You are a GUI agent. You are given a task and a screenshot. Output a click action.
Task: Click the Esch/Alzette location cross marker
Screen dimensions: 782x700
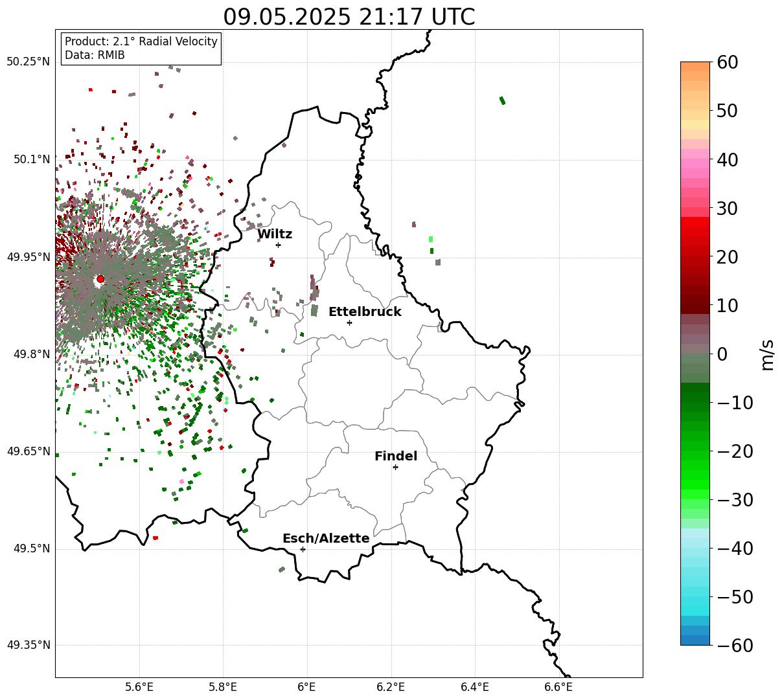(x=303, y=549)
